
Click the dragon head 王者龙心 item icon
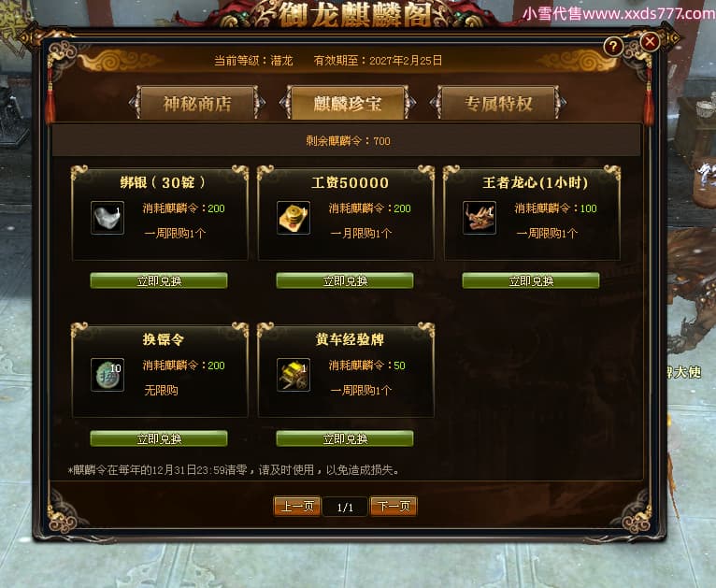click(479, 218)
